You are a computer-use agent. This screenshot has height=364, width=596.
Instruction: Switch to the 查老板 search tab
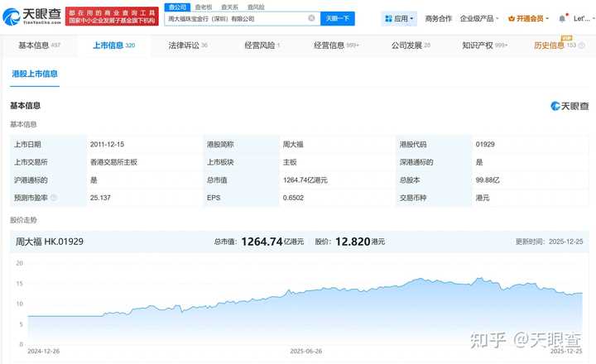pyautogui.click(x=204, y=7)
